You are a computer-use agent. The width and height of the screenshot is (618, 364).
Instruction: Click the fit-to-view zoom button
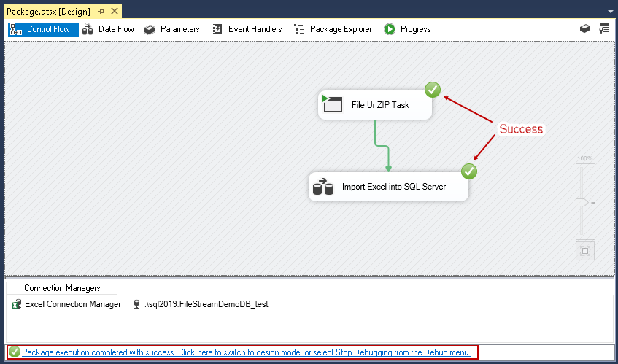click(x=585, y=251)
